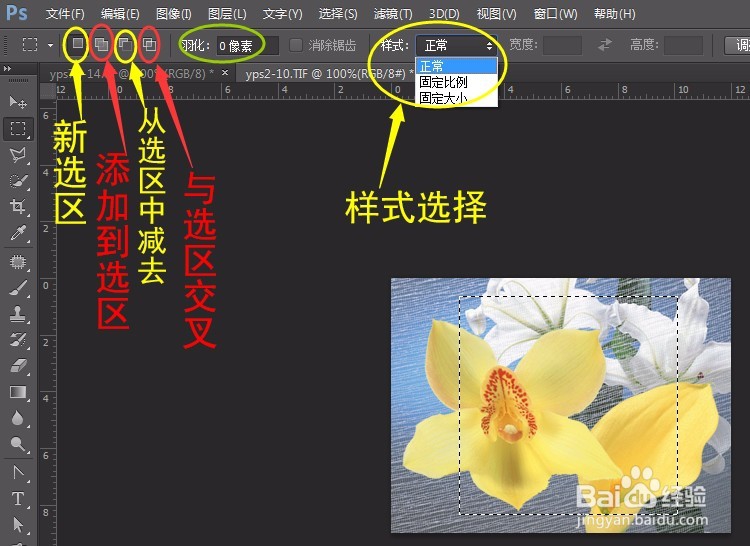
Task: Close the first document tab
Action: (225, 73)
